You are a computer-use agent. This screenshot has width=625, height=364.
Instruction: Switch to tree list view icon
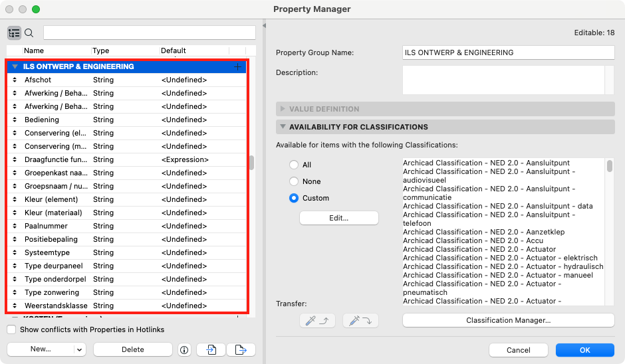14,33
